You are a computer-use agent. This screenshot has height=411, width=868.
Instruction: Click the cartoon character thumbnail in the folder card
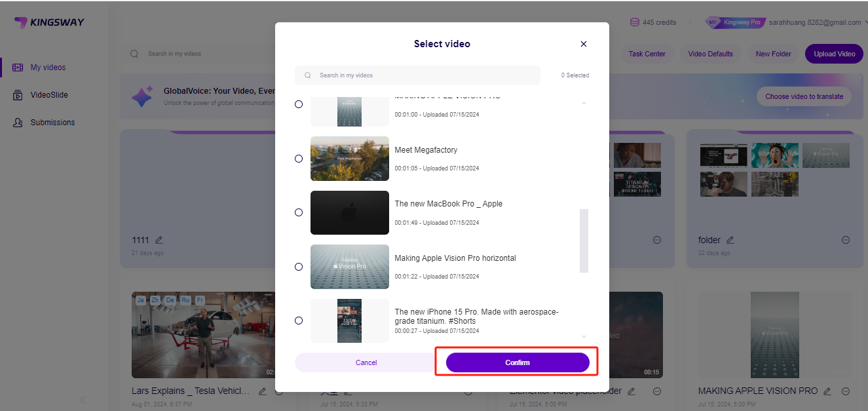[775, 155]
